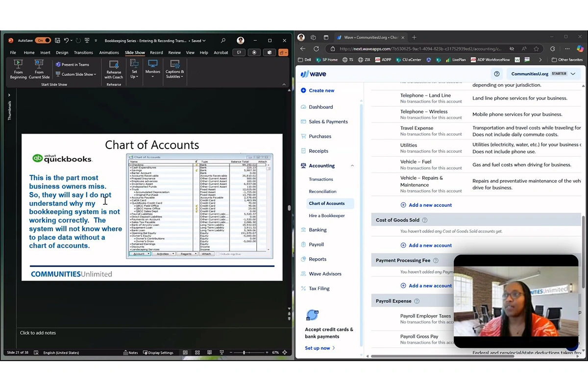Switch to the Review ribbon tab
This screenshot has width=588, height=392.
click(174, 52)
